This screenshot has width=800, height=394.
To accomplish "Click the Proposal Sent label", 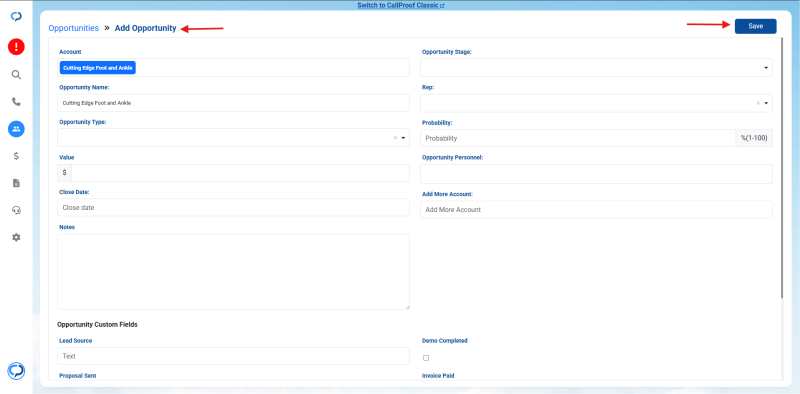I will tap(78, 376).
